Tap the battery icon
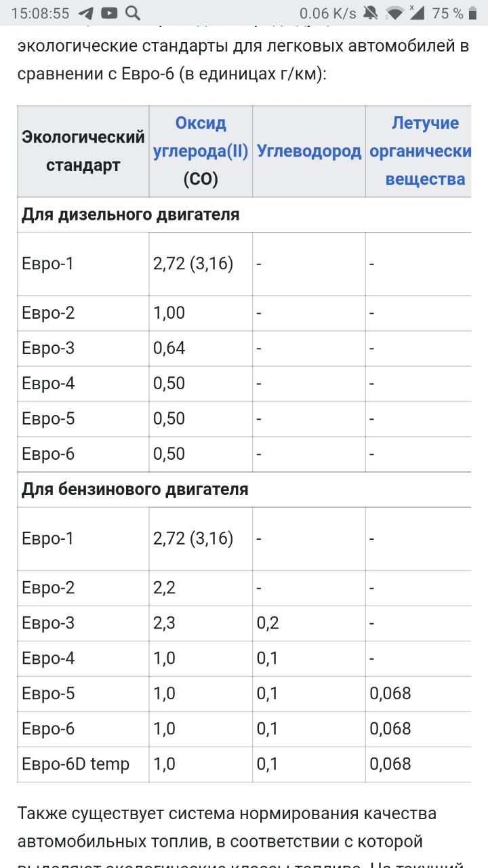488x868 pixels. [x=472, y=13]
